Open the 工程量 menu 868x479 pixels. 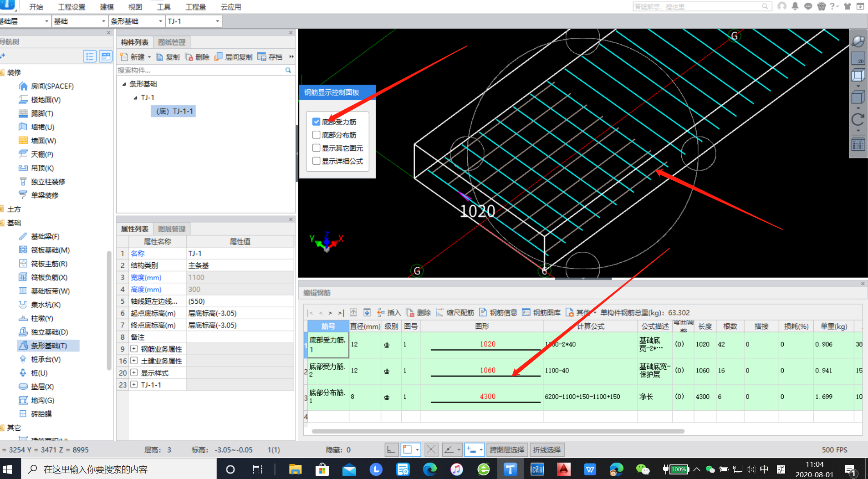click(195, 7)
